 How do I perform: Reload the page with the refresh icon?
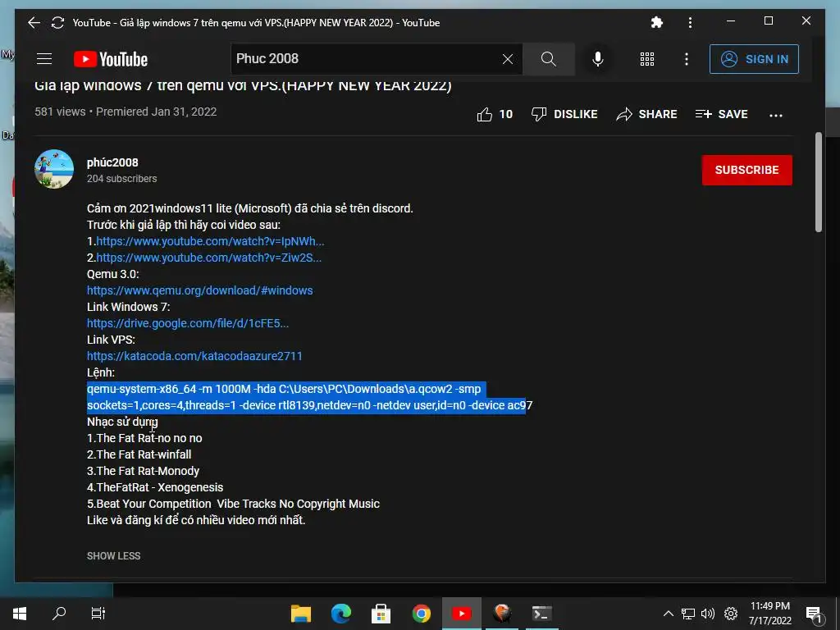pyautogui.click(x=57, y=22)
